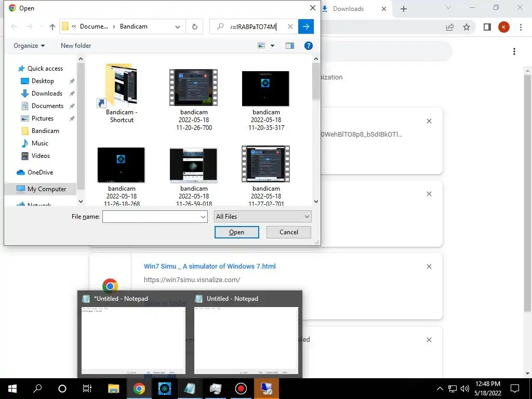Click the win7simu.visnalize.com URL

[192, 280]
